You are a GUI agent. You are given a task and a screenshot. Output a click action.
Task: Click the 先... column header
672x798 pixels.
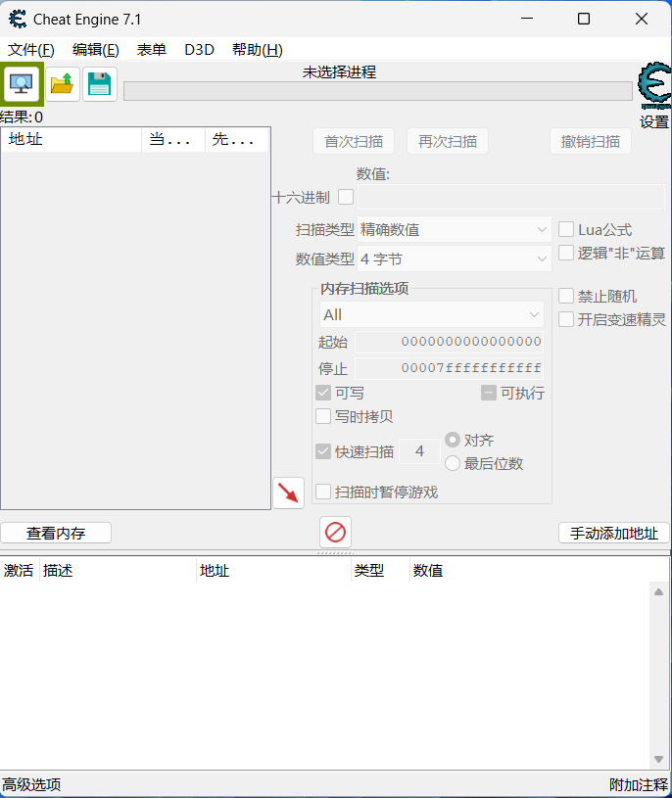point(237,139)
